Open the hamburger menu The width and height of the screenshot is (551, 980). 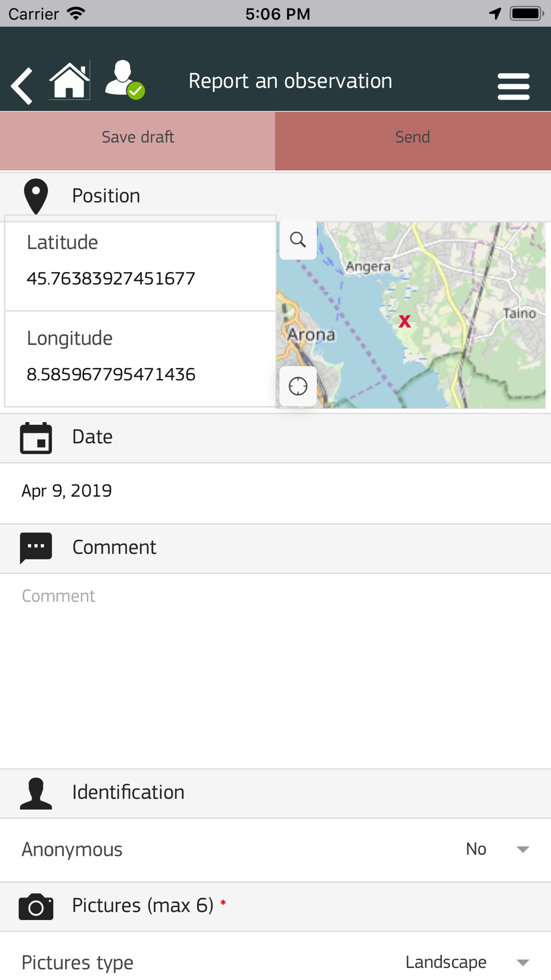point(514,87)
